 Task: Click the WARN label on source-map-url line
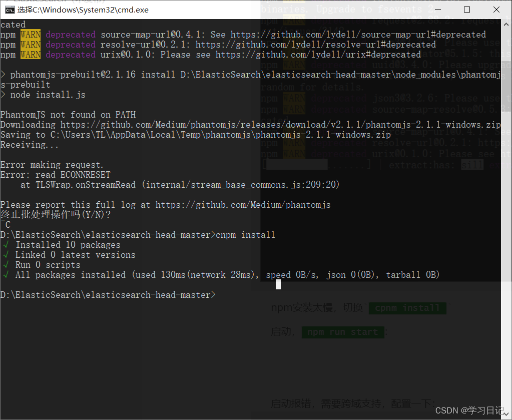[x=31, y=35]
